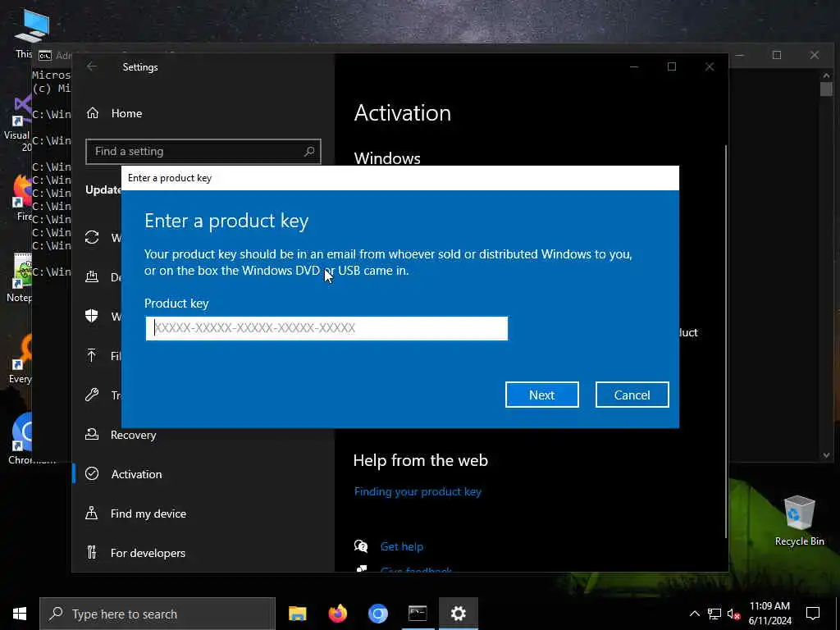Open the notification center icon
This screenshot has height=630, width=840.
[813, 614]
